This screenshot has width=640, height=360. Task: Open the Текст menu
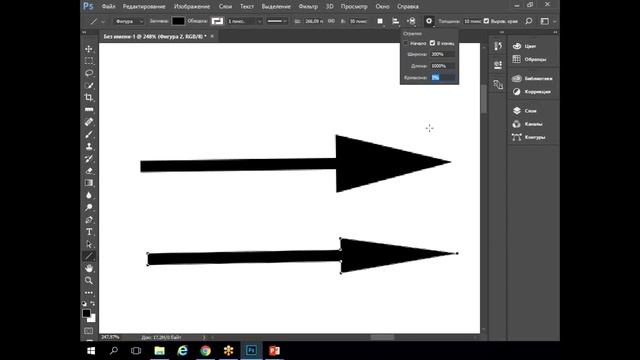tap(247, 7)
